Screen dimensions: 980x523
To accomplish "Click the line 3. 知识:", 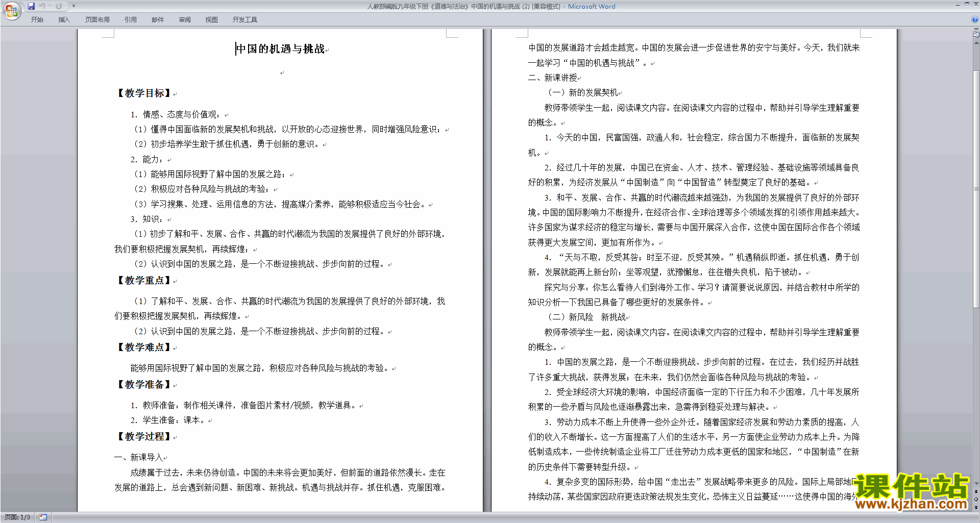I will tap(147, 219).
